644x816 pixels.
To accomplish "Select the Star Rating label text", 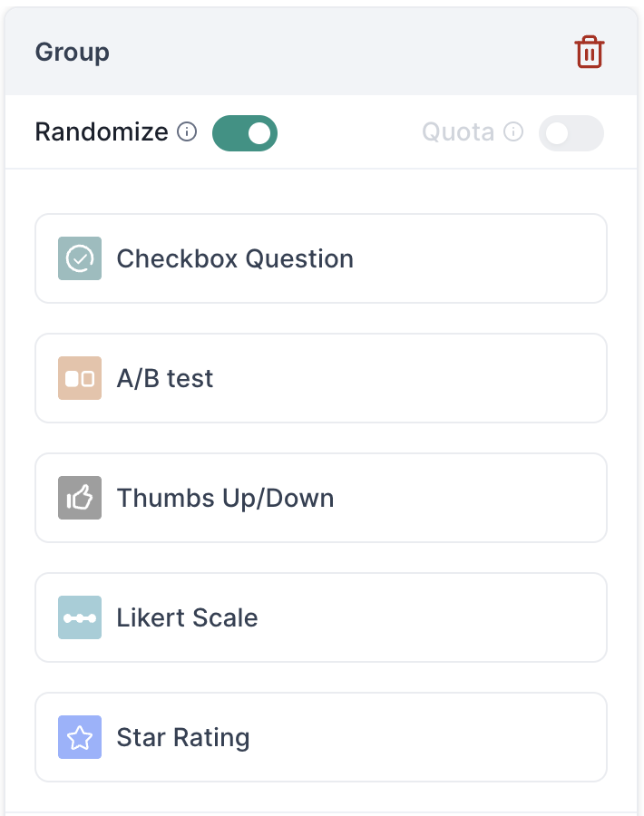I will [182, 738].
